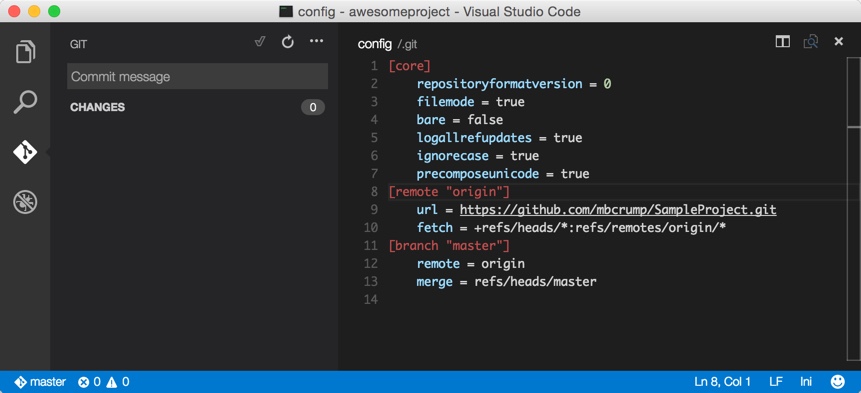Click line number 14 in the gutter

pyautogui.click(x=371, y=300)
